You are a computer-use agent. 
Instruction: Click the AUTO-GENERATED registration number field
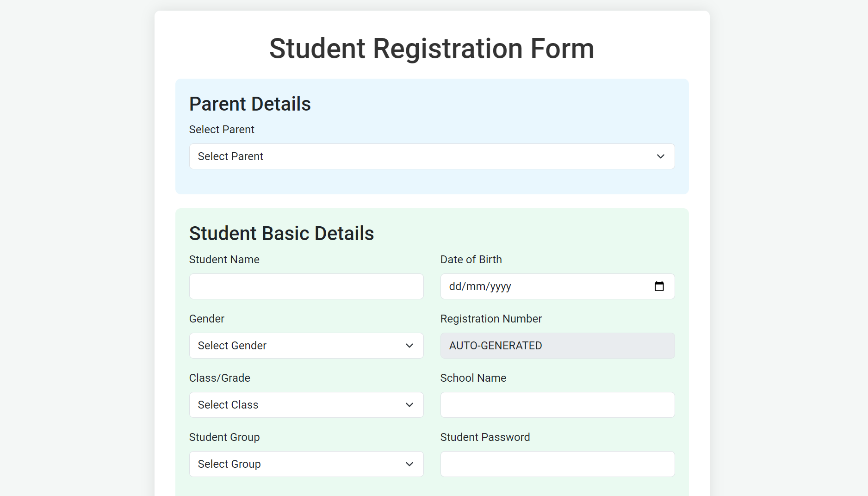coord(558,346)
